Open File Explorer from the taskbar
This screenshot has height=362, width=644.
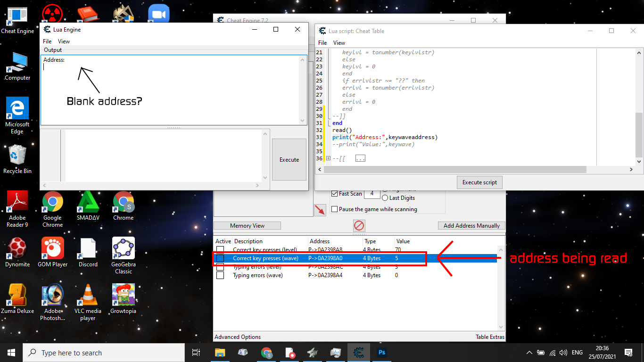220,352
